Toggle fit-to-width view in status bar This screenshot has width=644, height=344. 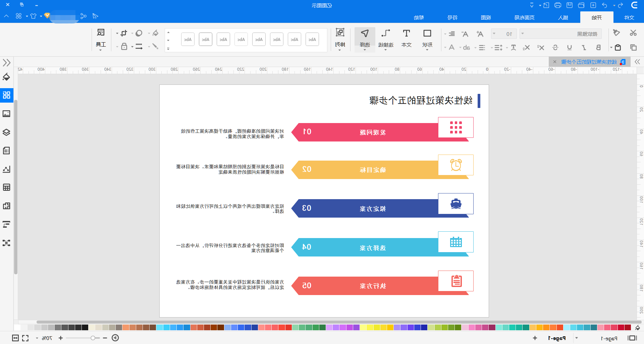point(15,338)
